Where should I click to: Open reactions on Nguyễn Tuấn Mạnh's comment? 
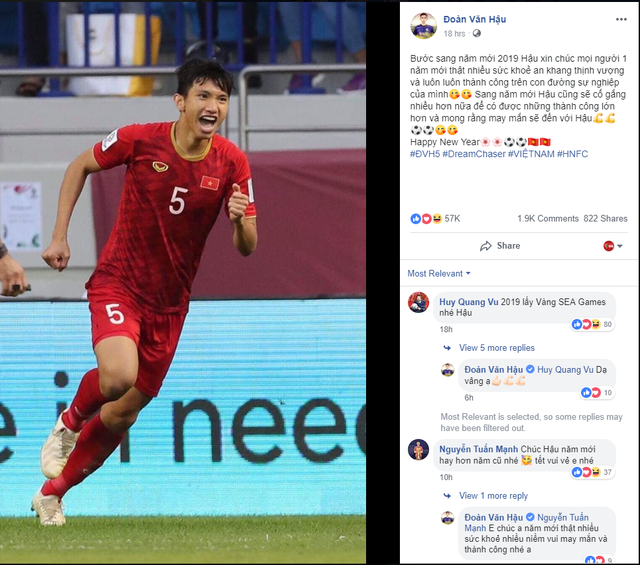point(593,472)
